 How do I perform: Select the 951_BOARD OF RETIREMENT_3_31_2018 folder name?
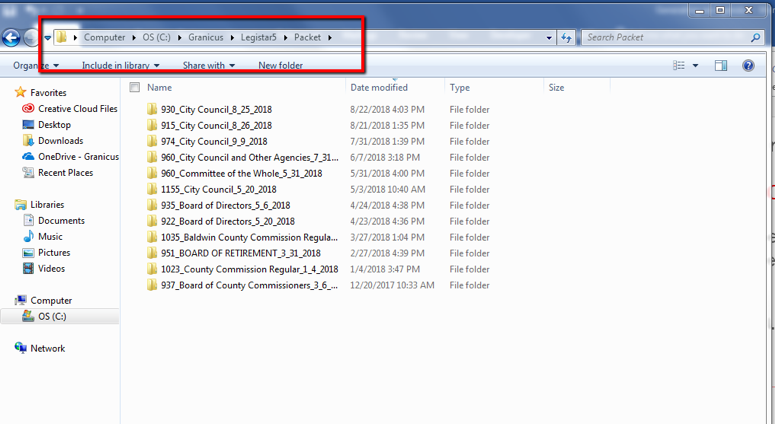tap(241, 254)
